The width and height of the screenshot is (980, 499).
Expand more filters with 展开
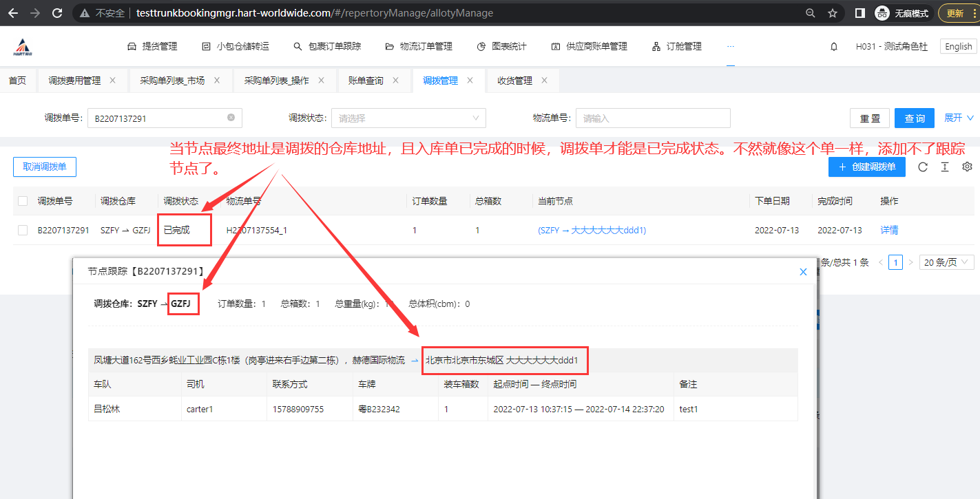tap(959, 118)
